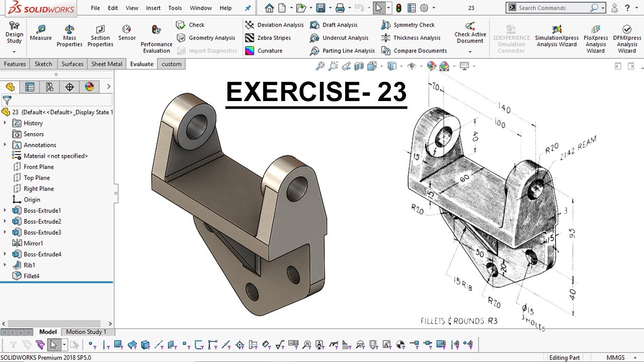
Task: Open the Design Study dropdown arrow
Action: [14, 52]
